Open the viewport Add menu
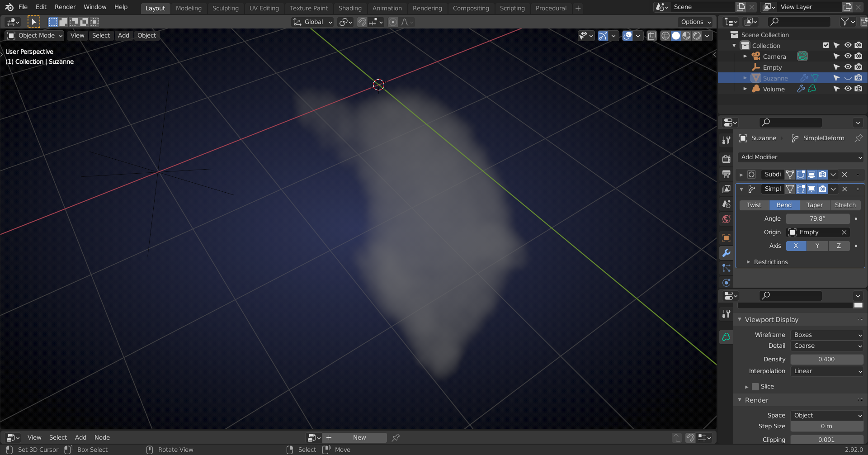 click(123, 35)
